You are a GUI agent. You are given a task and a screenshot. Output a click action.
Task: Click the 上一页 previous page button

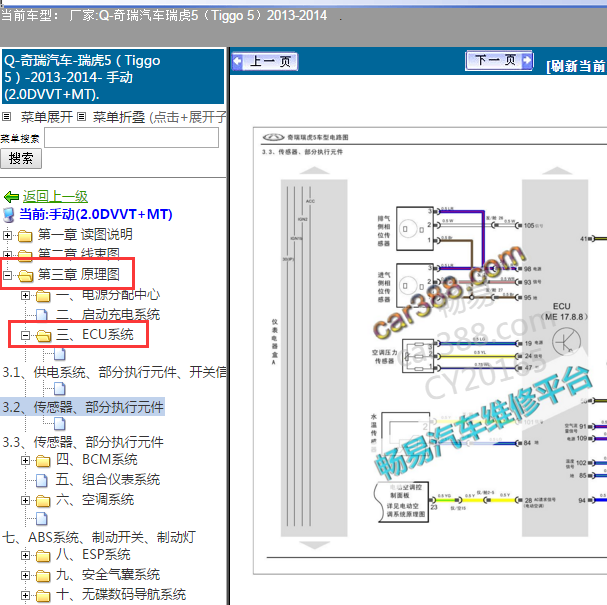(265, 61)
